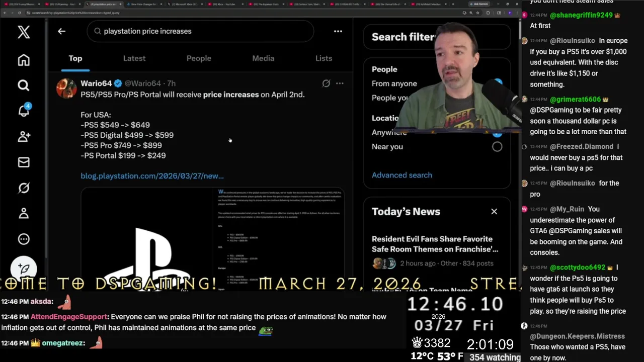Click chat username @Dungeon.Keepers.Mistress
Image resolution: width=644 pixels, height=362 pixels.
pos(578,336)
